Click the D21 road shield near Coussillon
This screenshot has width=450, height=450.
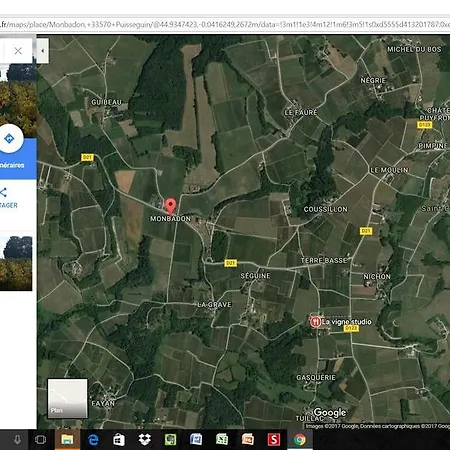366,231
